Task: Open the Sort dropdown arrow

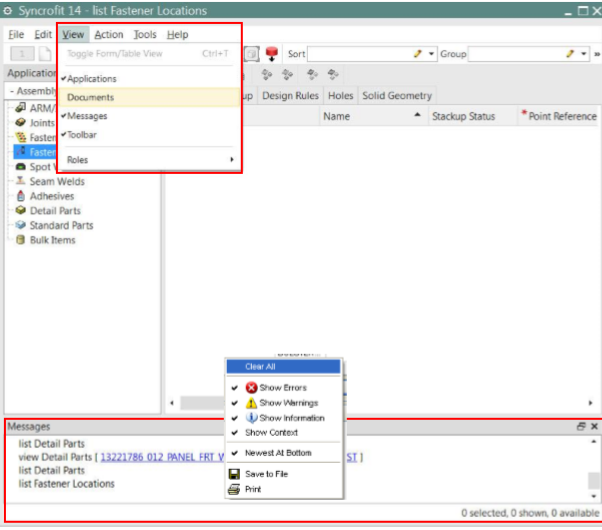Action: (x=432, y=54)
